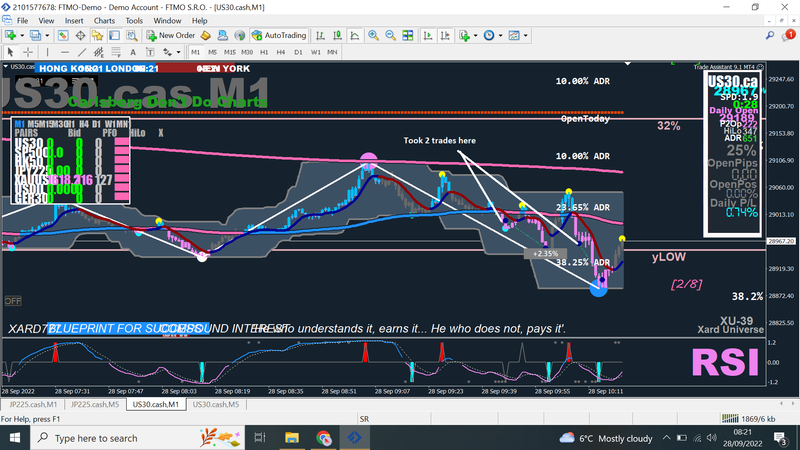The width and height of the screenshot is (800, 450).
Task: Switch chart to Line Chart mode
Action: 355,35
